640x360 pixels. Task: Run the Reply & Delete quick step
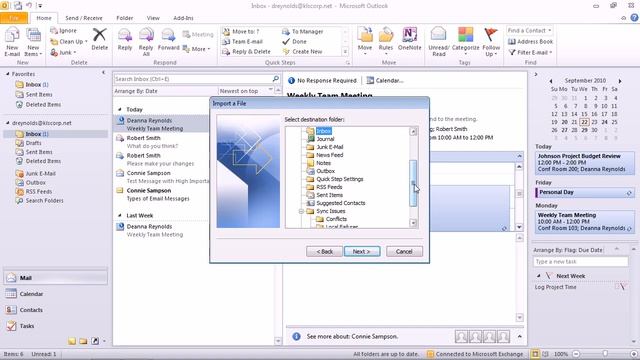[x=247, y=52]
